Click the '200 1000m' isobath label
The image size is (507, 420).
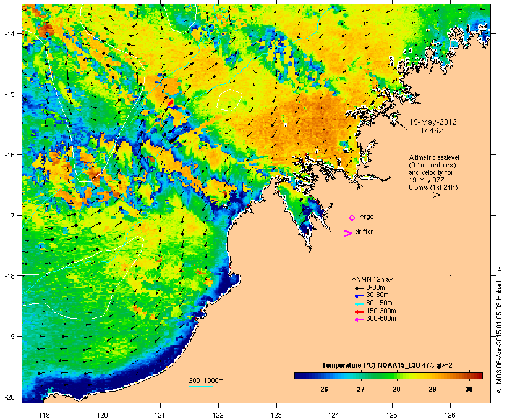click(206, 380)
